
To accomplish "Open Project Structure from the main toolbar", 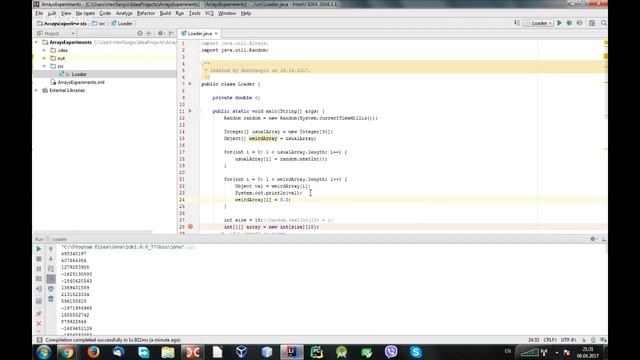I will click(x=592, y=23).
